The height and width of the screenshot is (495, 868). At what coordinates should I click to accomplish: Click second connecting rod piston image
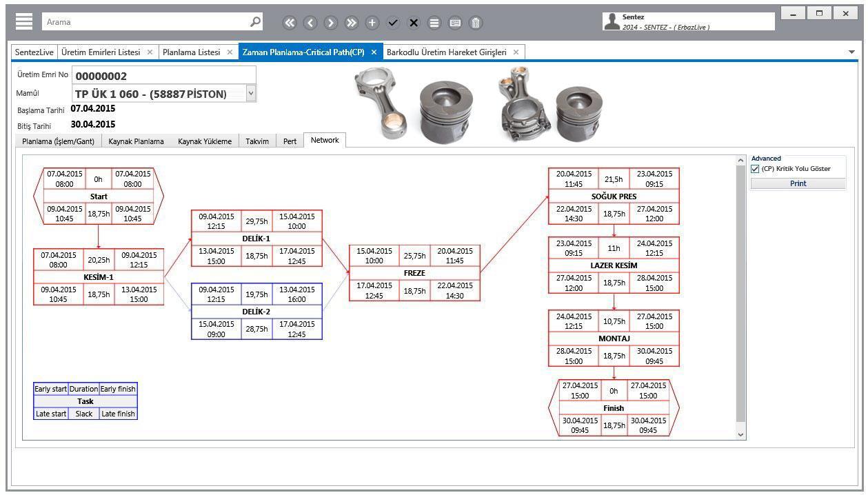click(x=552, y=104)
